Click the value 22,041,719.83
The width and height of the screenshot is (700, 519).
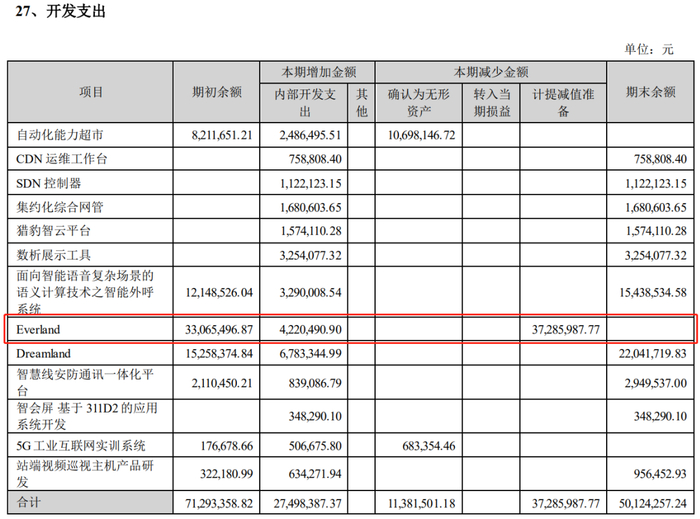coord(653,354)
